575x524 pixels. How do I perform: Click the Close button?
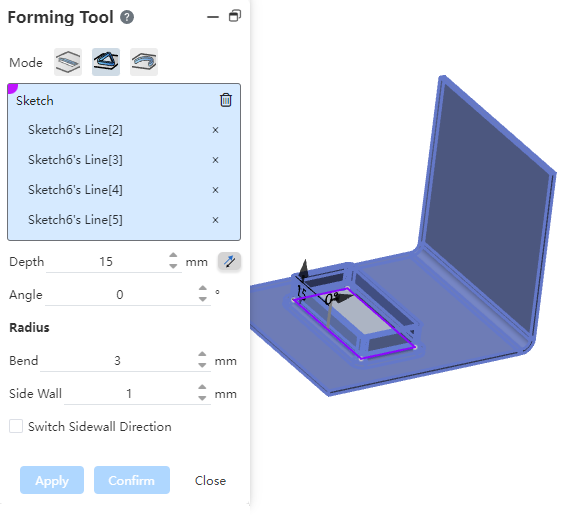(x=210, y=480)
